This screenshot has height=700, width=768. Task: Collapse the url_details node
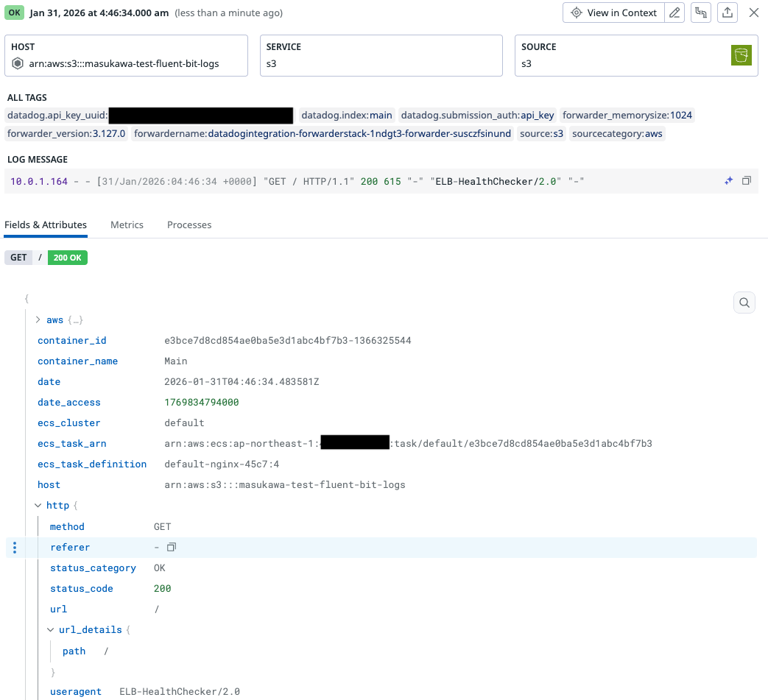tap(51, 630)
